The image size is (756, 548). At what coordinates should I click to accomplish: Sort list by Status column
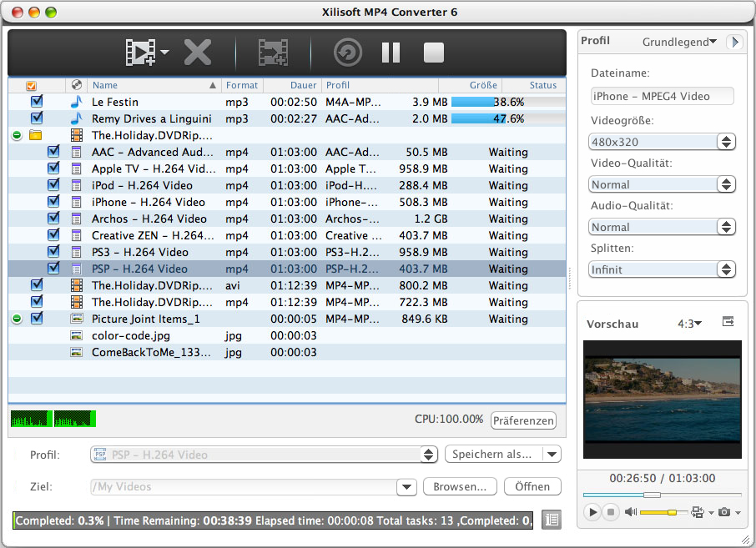(534, 85)
